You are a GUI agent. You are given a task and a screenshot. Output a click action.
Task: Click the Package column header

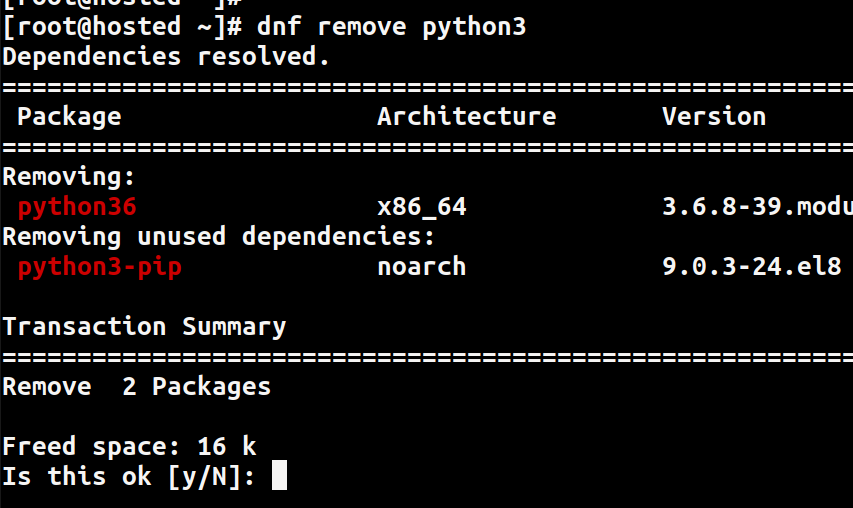click(x=69, y=117)
